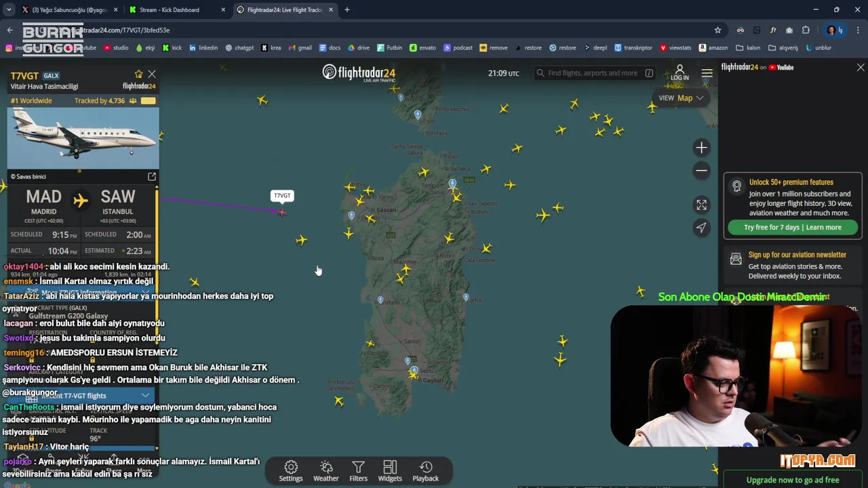Viewport: 868px width, 488px height.
Task: Click the T7VGT callsign label on map
Action: (282, 195)
